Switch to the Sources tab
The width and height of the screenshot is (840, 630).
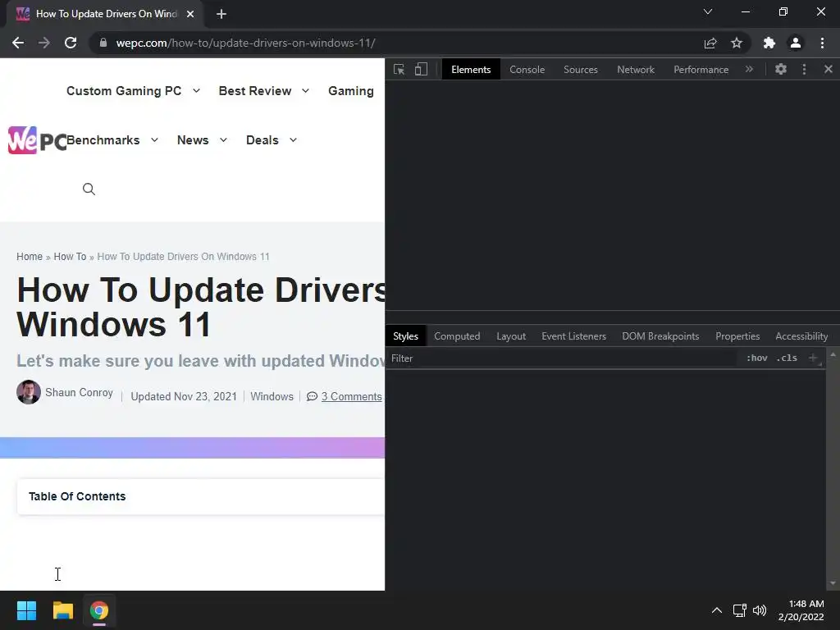[580, 70]
